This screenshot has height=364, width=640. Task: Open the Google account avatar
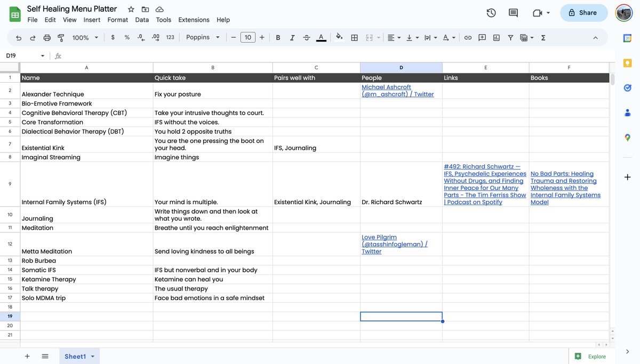tap(623, 13)
